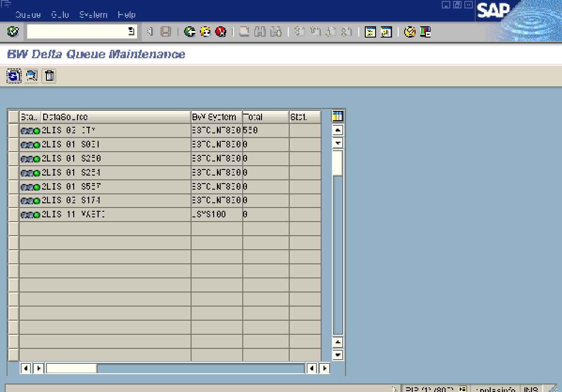Image resolution: width=562 pixels, height=392 pixels.
Task: Click bottom page-up arrow of vertical scrollbar
Action: click(x=338, y=342)
